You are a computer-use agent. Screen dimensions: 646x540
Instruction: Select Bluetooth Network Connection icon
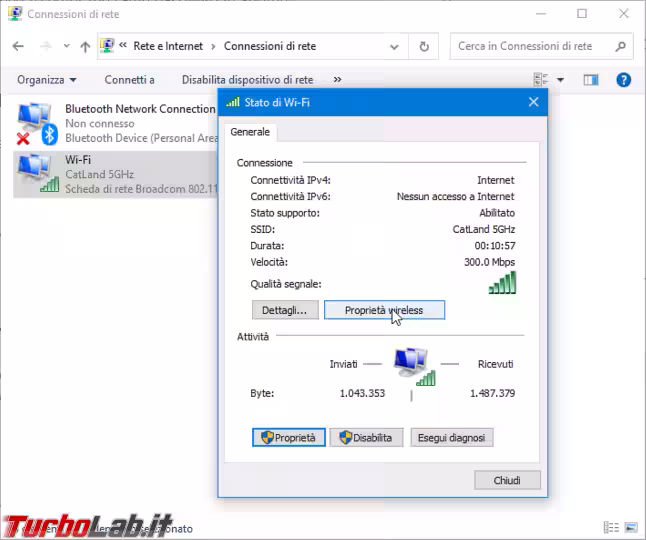[36, 124]
